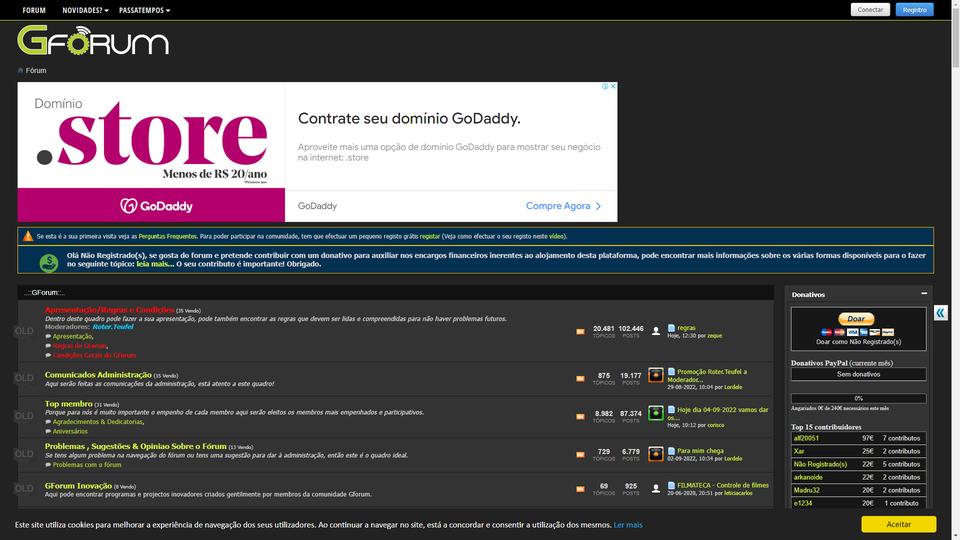Click 'leia mais...' donation link
Screen dimensions: 960x540
click(x=155, y=264)
